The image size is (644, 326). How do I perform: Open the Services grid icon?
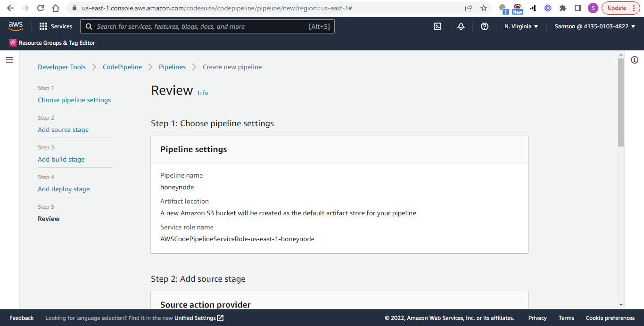click(44, 26)
